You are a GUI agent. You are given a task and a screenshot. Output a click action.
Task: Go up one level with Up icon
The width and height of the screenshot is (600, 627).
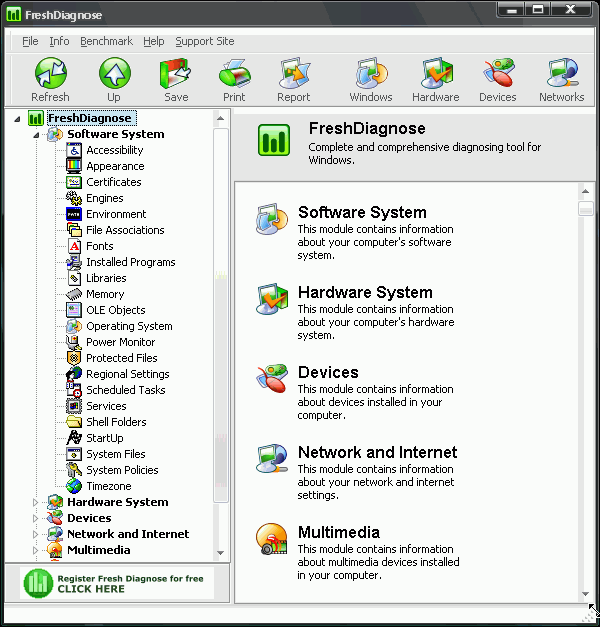click(x=114, y=73)
